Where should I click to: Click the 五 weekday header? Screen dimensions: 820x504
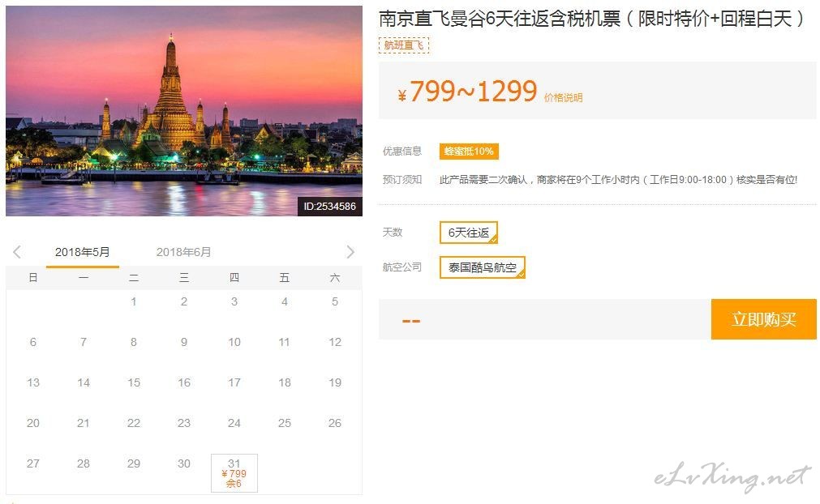click(x=285, y=277)
